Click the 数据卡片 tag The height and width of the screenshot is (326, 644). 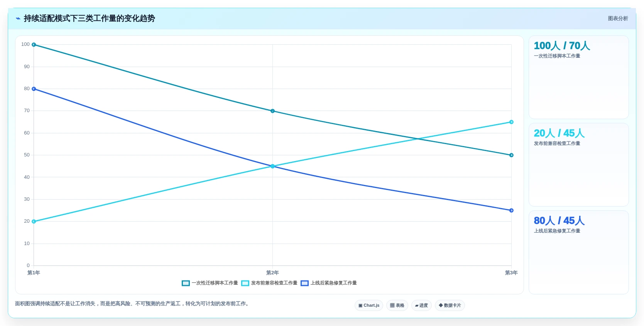coord(450,305)
